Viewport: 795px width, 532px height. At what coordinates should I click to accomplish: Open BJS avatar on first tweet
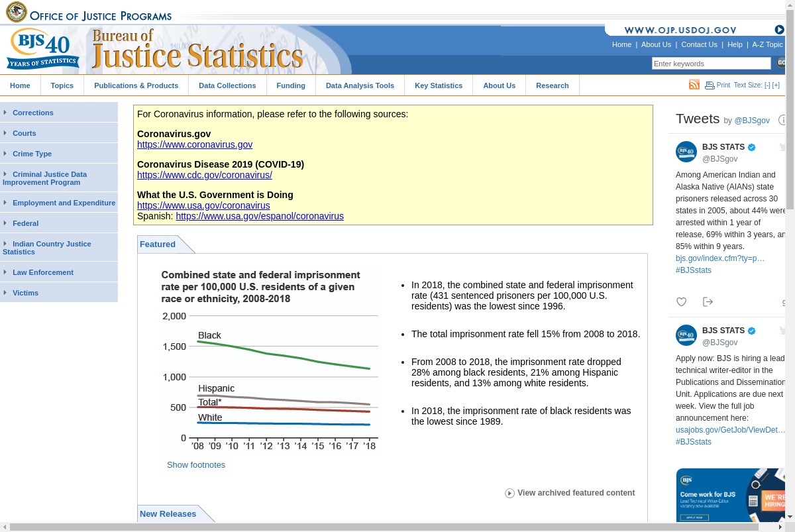click(x=686, y=152)
